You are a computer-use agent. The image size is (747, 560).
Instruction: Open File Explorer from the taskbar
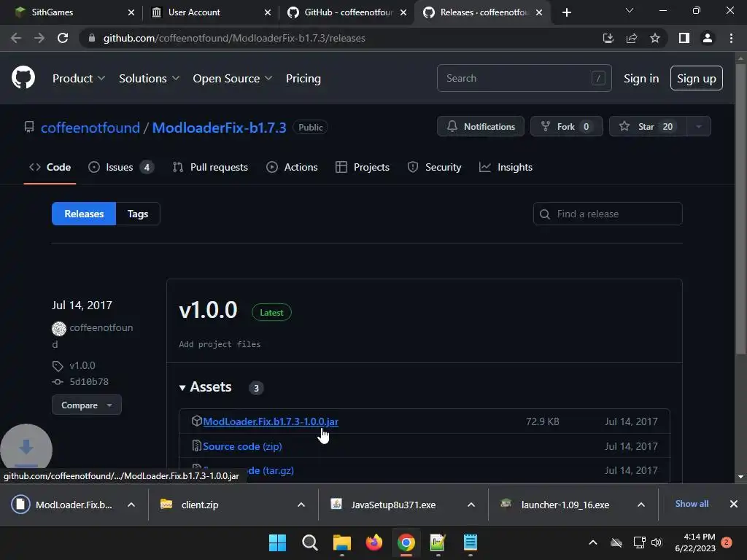click(341, 542)
